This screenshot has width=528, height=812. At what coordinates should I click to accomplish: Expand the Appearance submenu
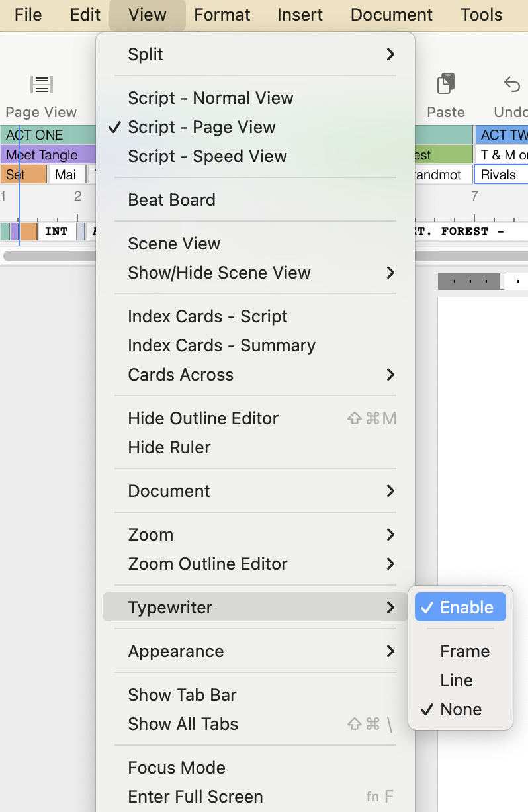point(255,651)
